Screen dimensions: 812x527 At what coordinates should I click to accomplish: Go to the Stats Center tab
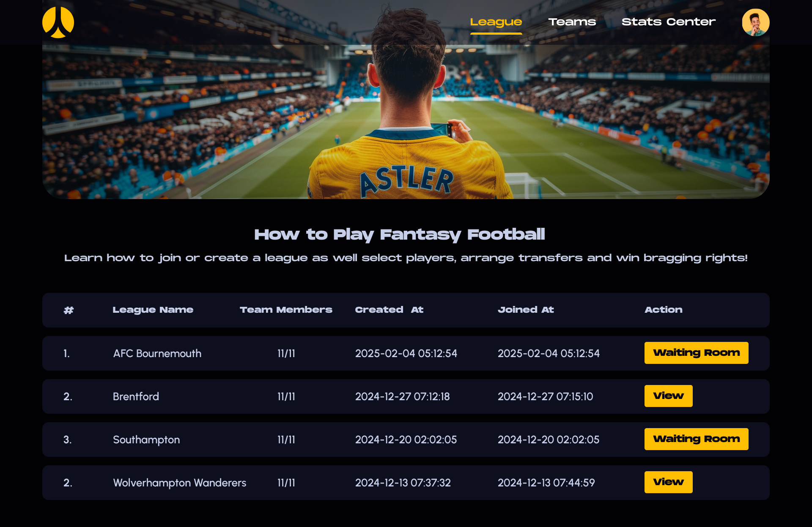click(668, 22)
